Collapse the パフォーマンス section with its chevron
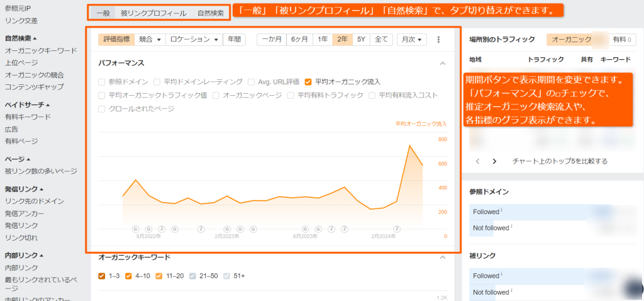644x301 pixels. [x=442, y=63]
